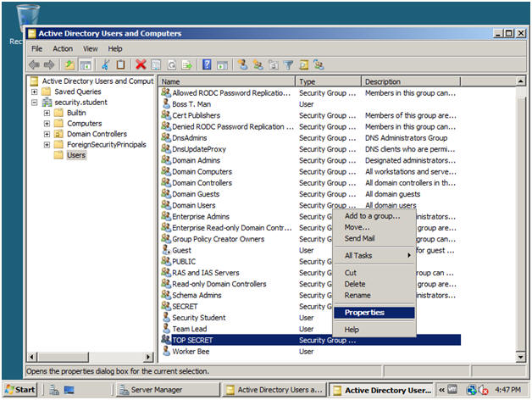
Task: Select Move... in the context menu
Action: click(x=374, y=227)
